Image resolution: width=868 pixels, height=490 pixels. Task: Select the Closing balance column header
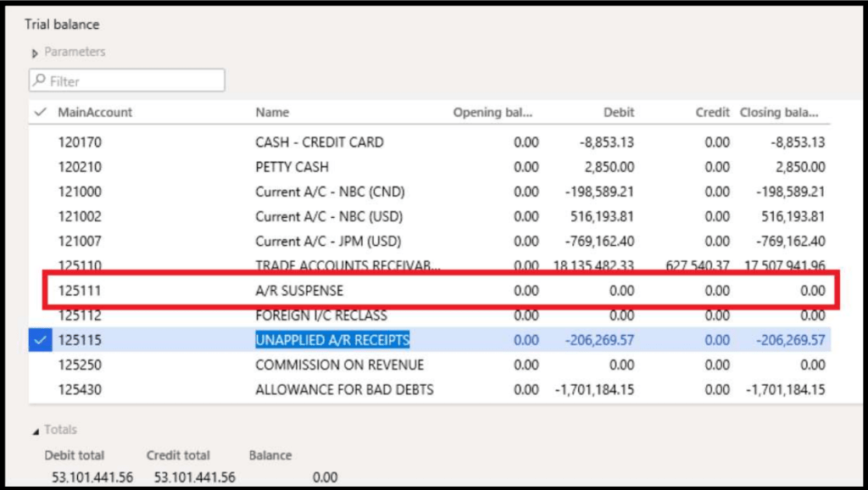click(778, 112)
